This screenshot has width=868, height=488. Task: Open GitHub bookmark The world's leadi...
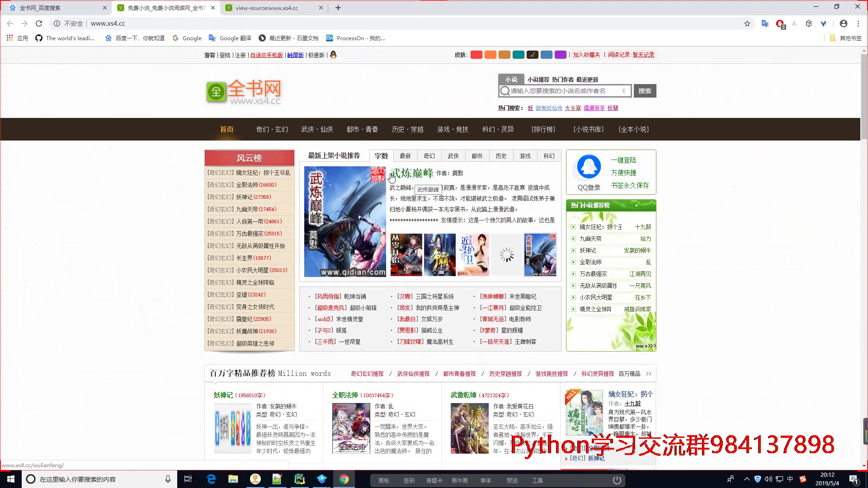tap(65, 38)
